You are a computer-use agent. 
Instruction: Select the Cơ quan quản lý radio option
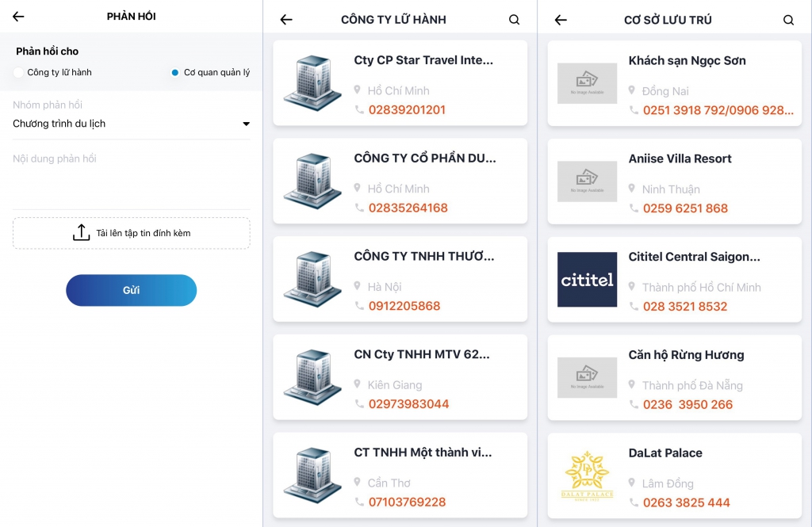click(175, 72)
